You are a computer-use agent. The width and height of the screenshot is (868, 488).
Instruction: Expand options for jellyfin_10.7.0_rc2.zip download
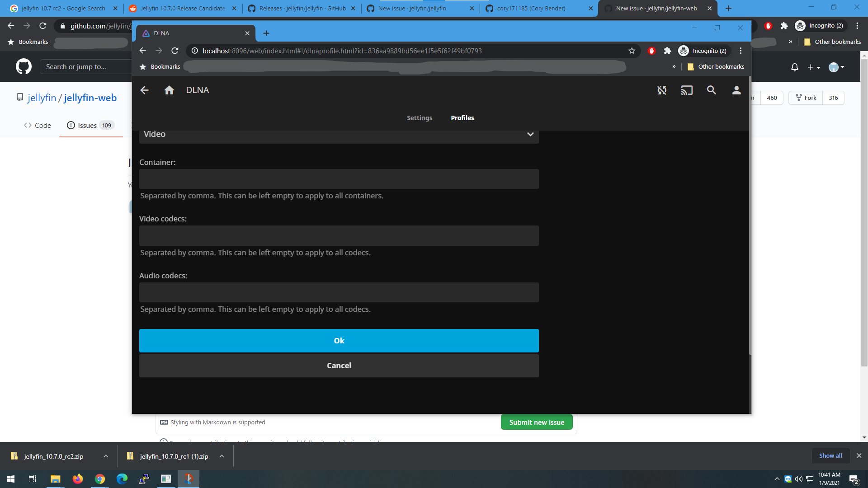point(106,456)
